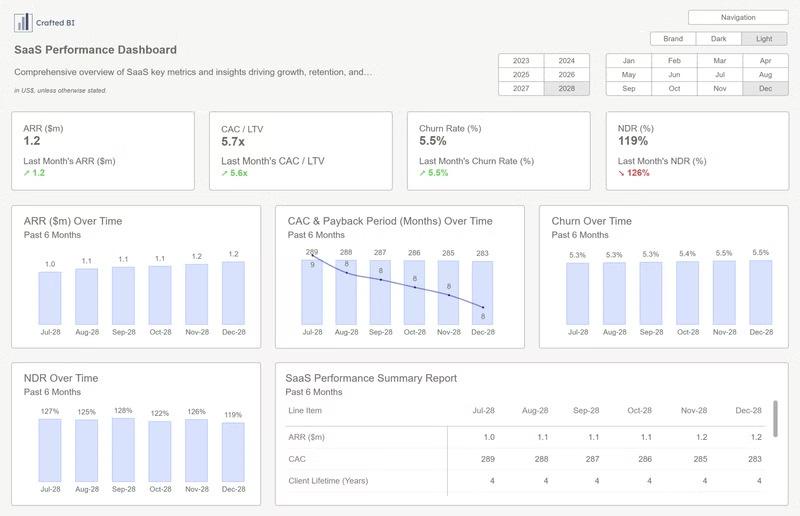
Task: Click the Crafted BI logo icon
Action: 23,22
